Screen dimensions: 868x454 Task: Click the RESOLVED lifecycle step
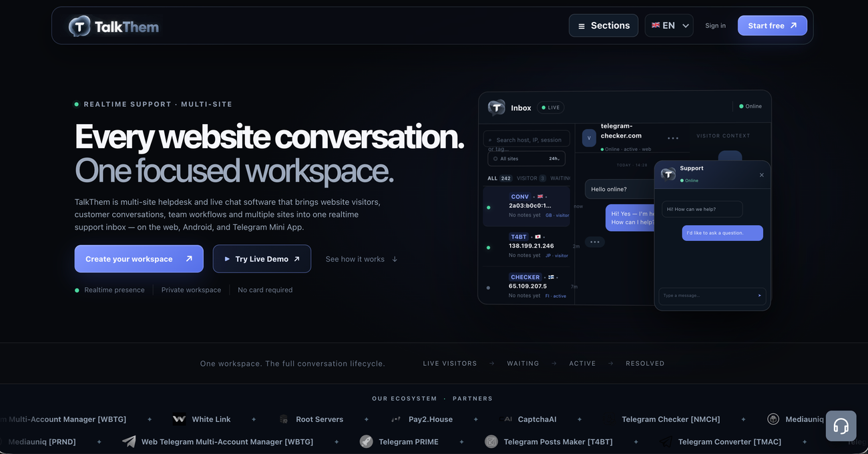click(645, 363)
